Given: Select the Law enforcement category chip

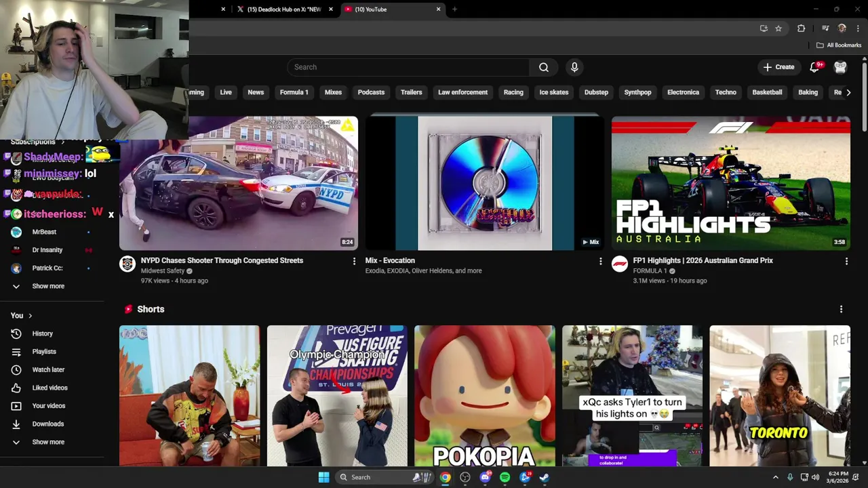Looking at the screenshot, I should (462, 92).
